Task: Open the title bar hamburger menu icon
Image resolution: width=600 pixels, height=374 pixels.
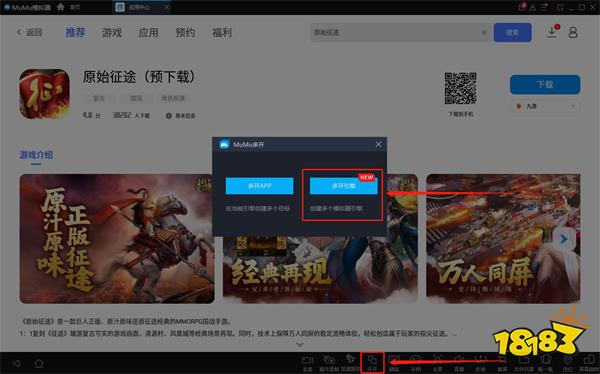Action: [544, 7]
